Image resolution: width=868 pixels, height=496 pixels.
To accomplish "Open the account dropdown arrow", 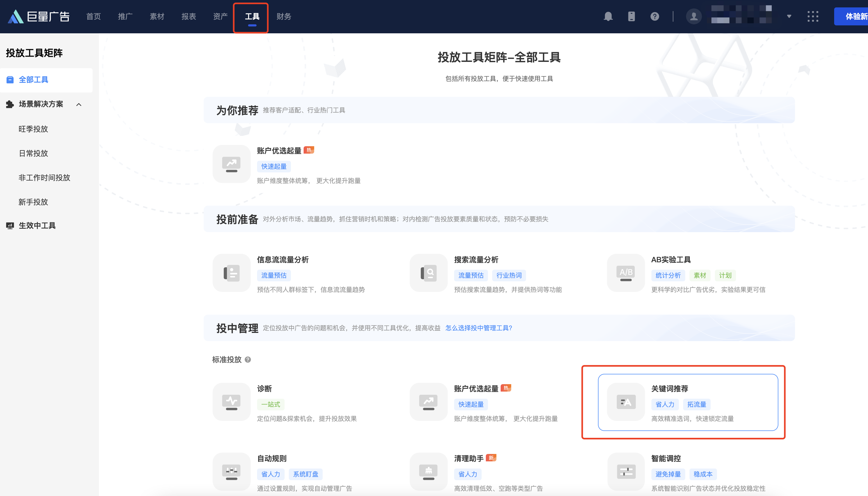I will 789,16.
